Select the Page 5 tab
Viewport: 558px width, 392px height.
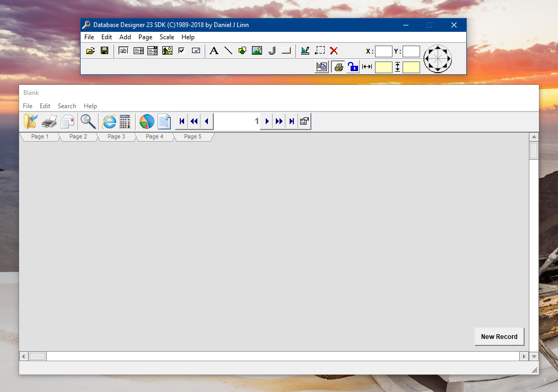click(193, 137)
